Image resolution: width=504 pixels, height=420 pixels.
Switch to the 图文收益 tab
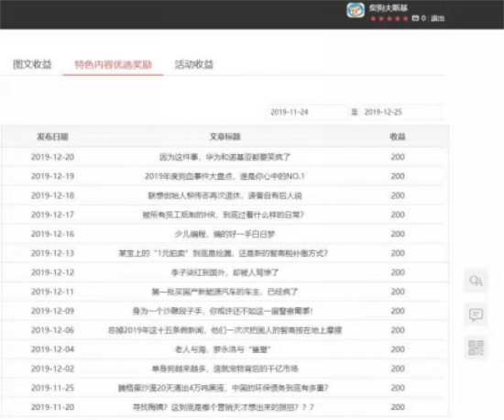pyautogui.click(x=32, y=64)
